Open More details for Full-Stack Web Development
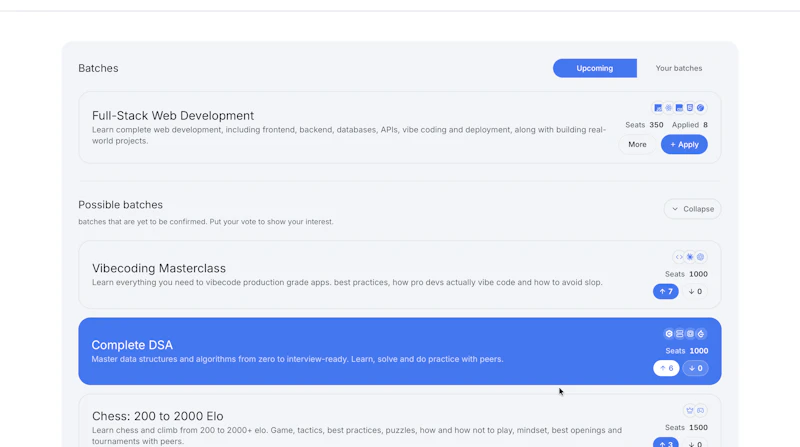Screen dimensions: 800x447 click(x=637, y=144)
